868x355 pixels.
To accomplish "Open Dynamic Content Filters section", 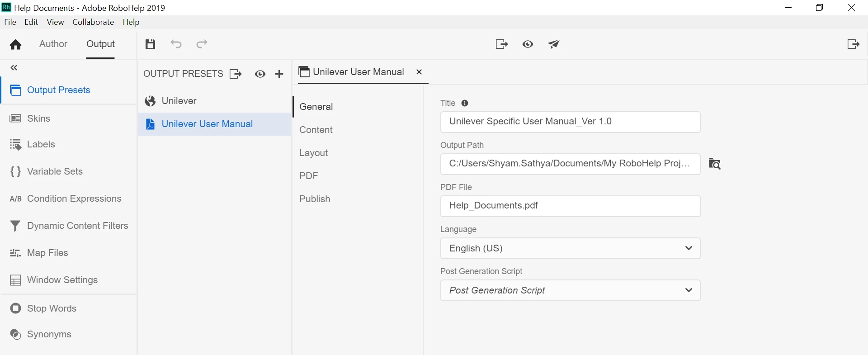I will [x=69, y=226].
